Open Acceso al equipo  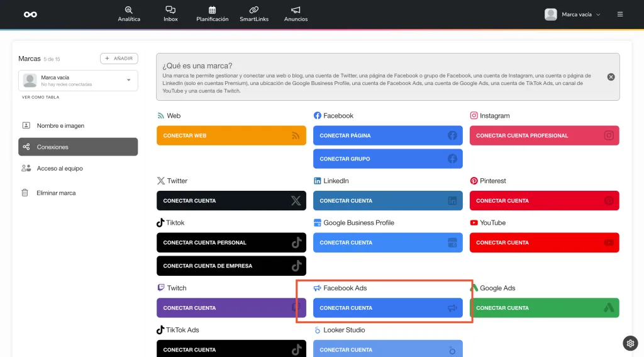(x=78, y=168)
